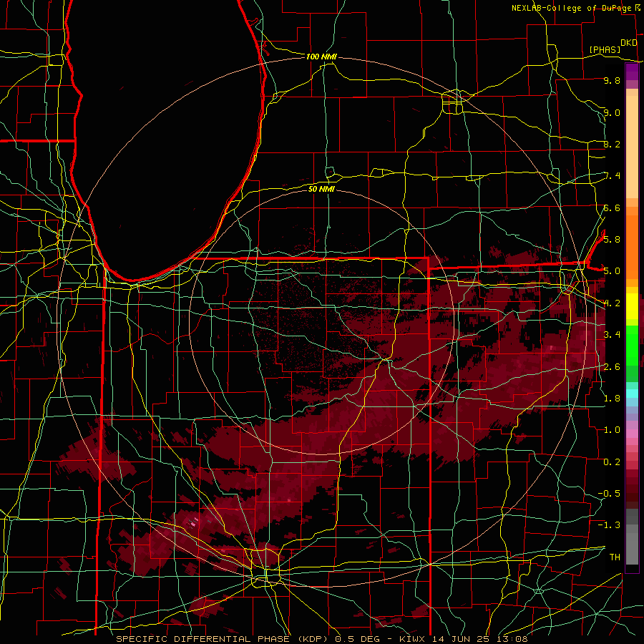
Task: Click the -1.3 scale value
Action: pos(609,525)
